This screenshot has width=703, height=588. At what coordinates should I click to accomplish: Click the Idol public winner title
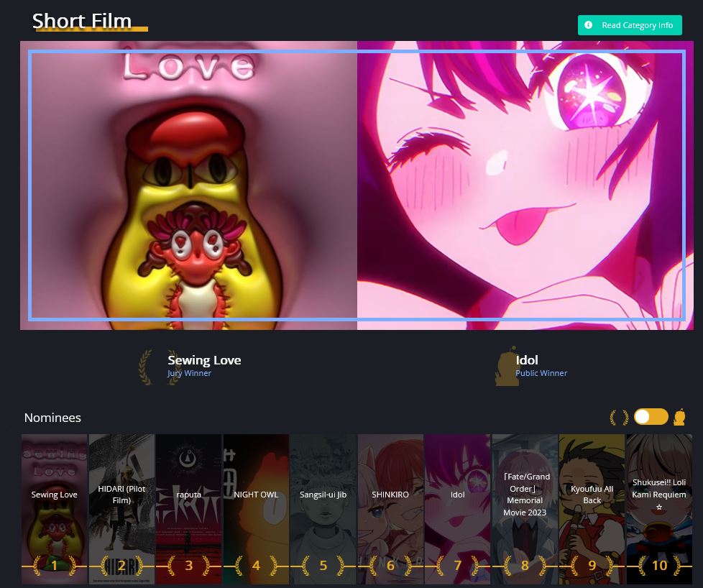(527, 360)
